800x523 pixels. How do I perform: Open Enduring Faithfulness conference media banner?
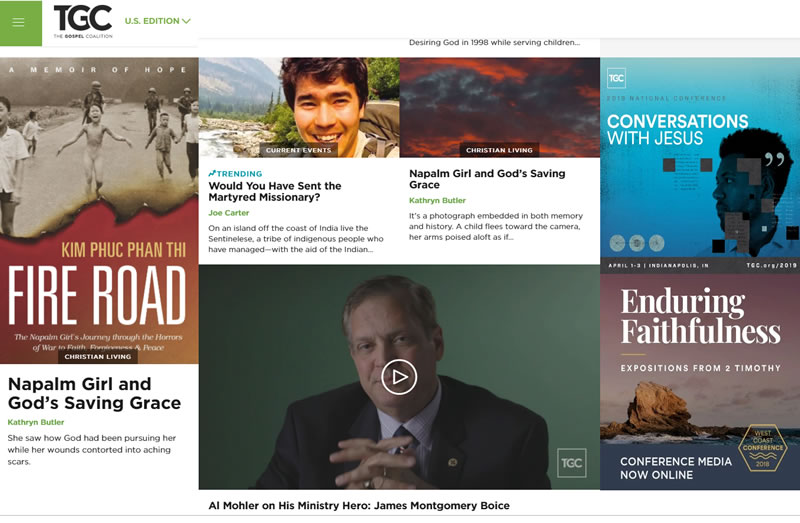pos(700,380)
